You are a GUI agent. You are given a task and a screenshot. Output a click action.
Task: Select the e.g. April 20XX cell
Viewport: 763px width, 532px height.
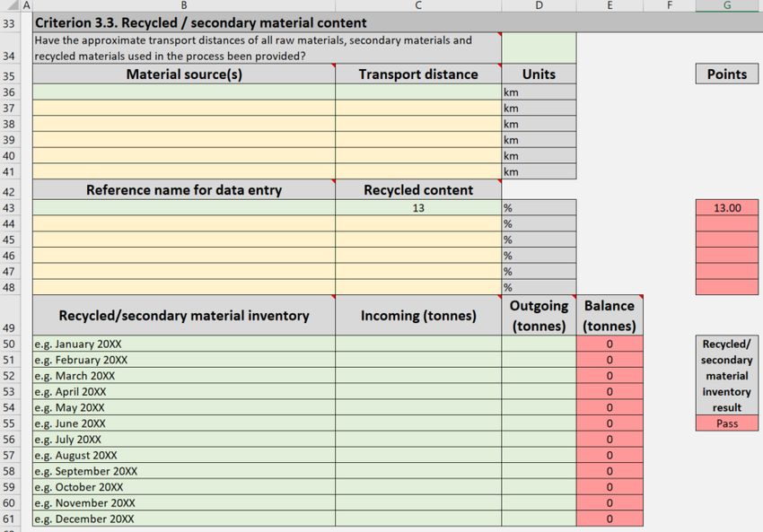[x=184, y=391]
